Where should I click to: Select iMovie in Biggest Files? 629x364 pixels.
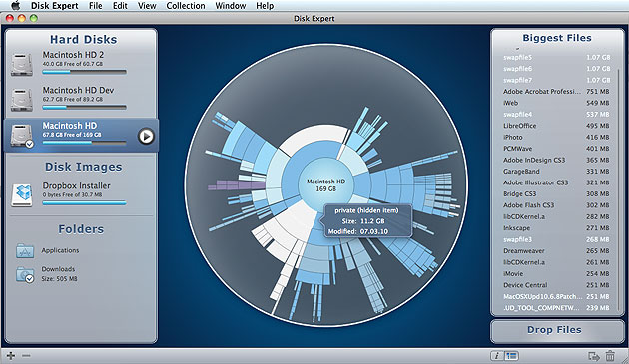tap(557, 274)
